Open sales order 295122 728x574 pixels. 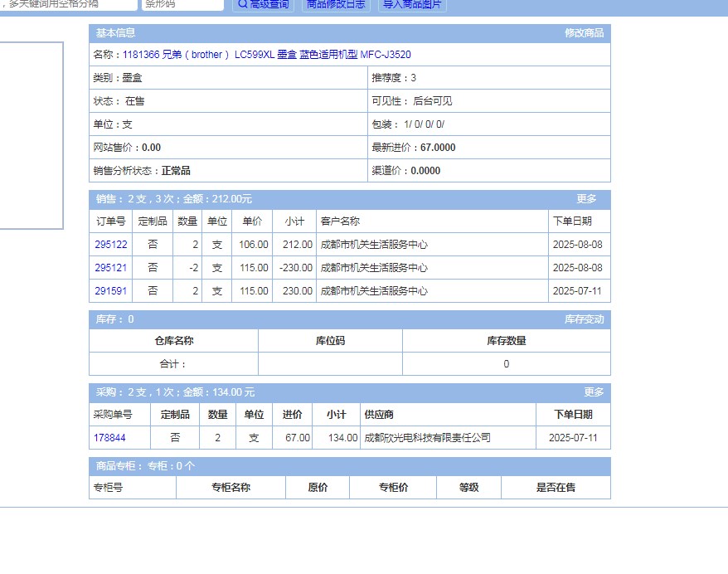click(111, 245)
